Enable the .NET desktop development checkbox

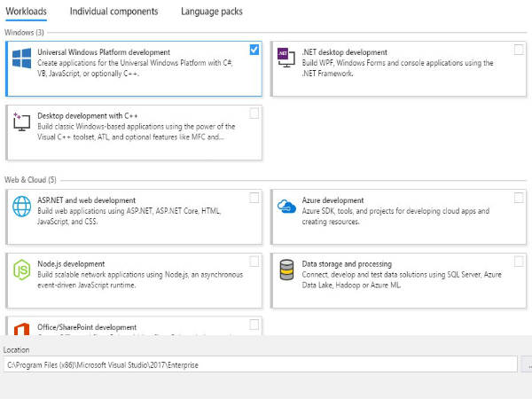[519, 50]
